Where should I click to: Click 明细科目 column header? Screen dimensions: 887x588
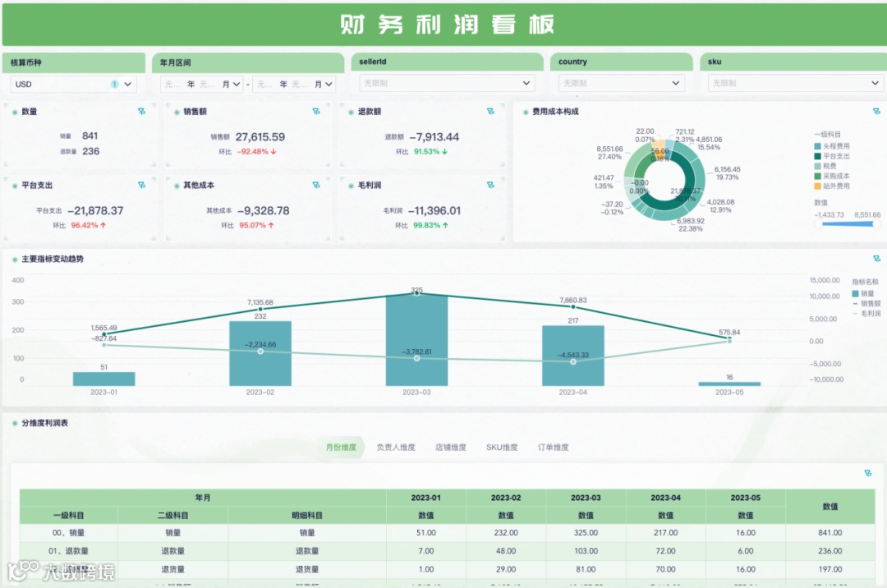pos(307,515)
